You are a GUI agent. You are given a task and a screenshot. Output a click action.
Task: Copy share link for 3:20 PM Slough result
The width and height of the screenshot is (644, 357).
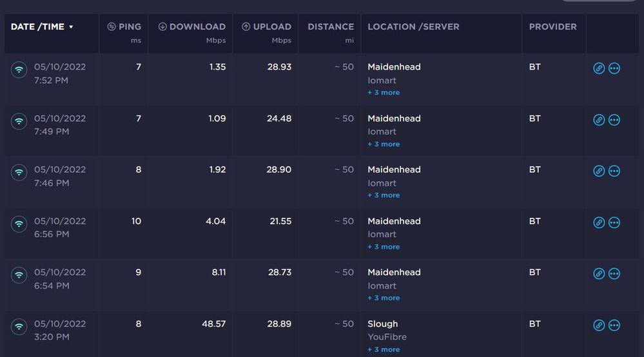click(599, 325)
